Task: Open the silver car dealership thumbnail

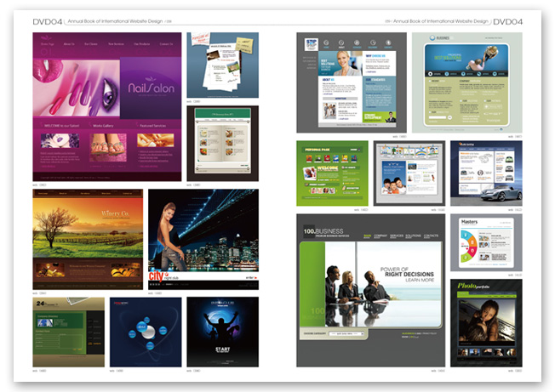Action: pyautogui.click(x=486, y=173)
